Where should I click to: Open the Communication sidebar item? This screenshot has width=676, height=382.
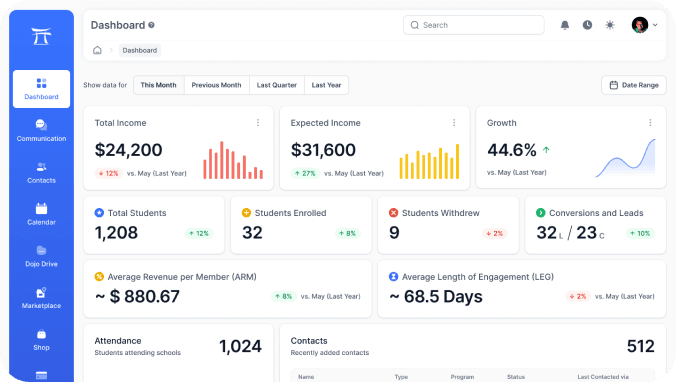(x=41, y=131)
